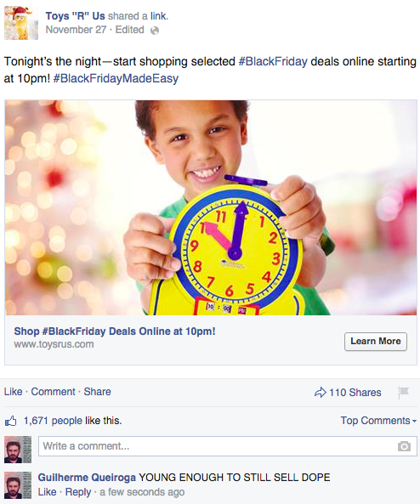
Task: Click the Learn More button
Action: click(376, 342)
